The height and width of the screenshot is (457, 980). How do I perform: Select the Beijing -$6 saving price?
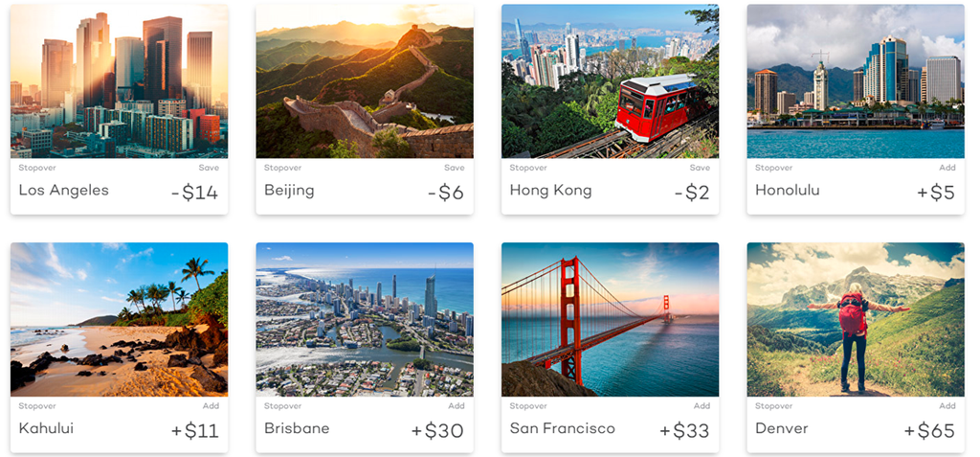tap(445, 193)
